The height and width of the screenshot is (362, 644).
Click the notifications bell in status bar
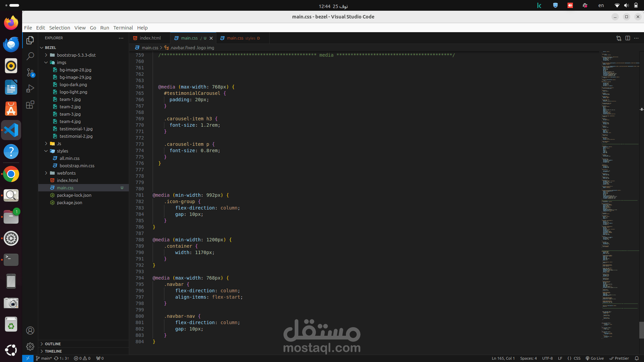point(637,358)
